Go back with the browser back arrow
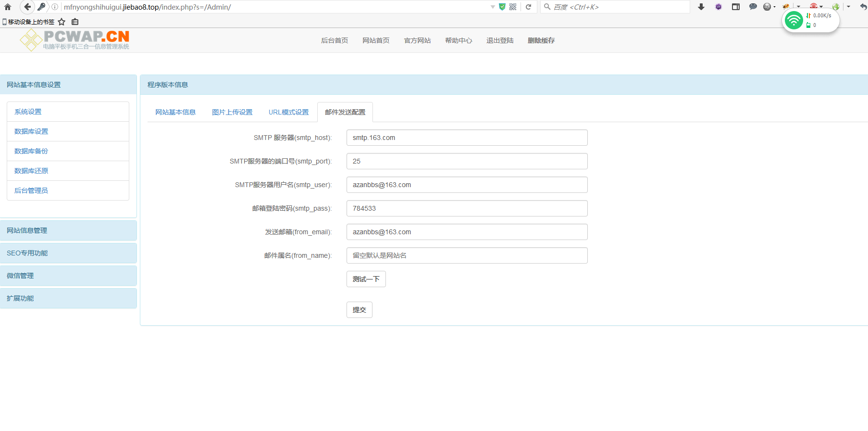 tap(27, 7)
